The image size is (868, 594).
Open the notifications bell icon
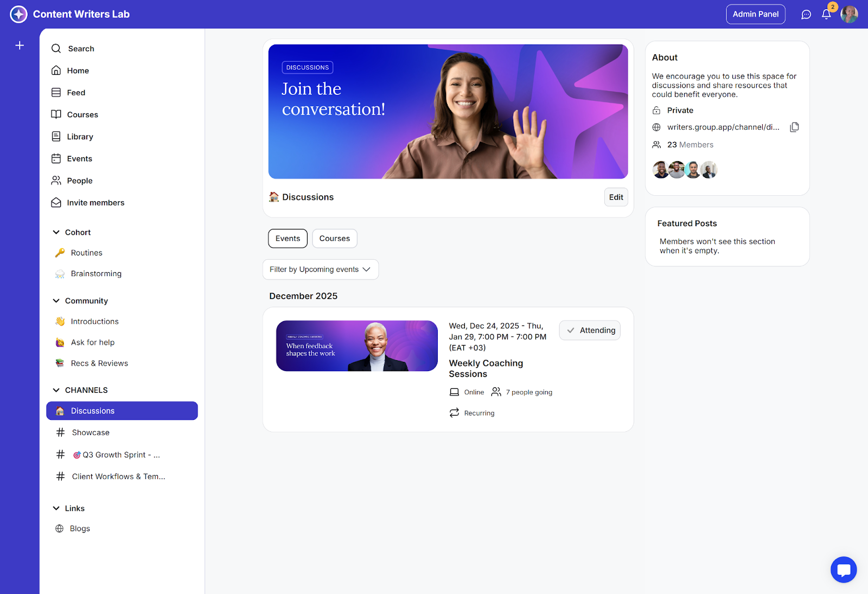pos(826,15)
